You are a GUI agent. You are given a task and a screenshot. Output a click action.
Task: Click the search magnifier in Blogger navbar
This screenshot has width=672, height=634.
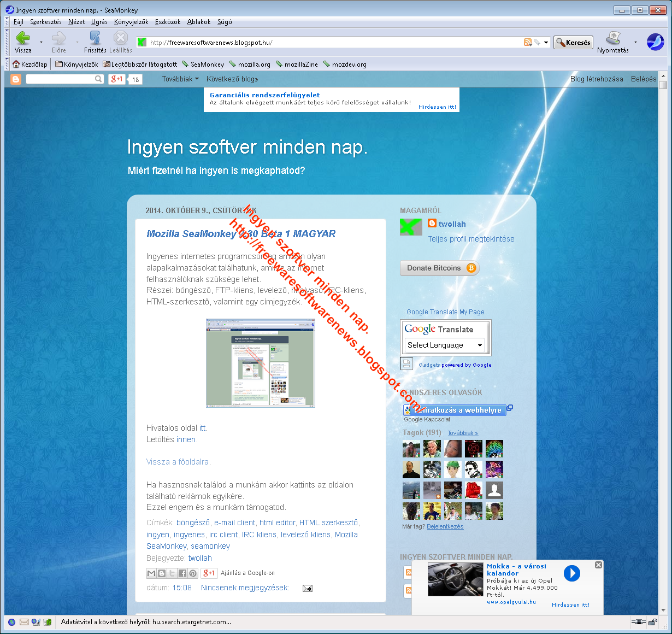[x=98, y=79]
